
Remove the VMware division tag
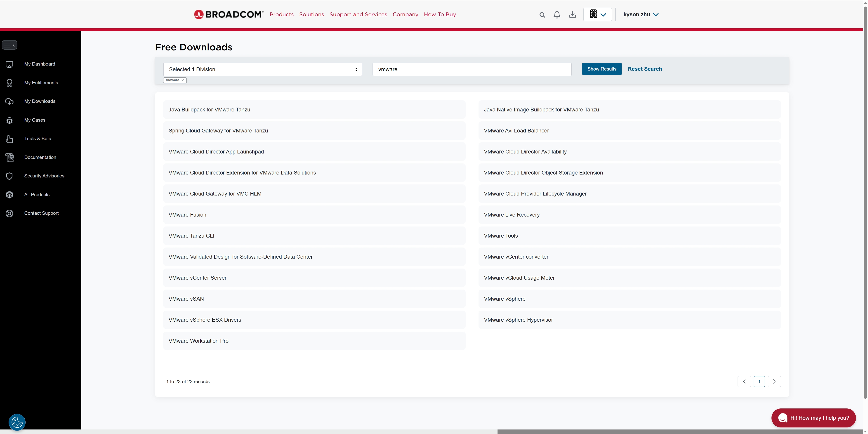point(183,80)
